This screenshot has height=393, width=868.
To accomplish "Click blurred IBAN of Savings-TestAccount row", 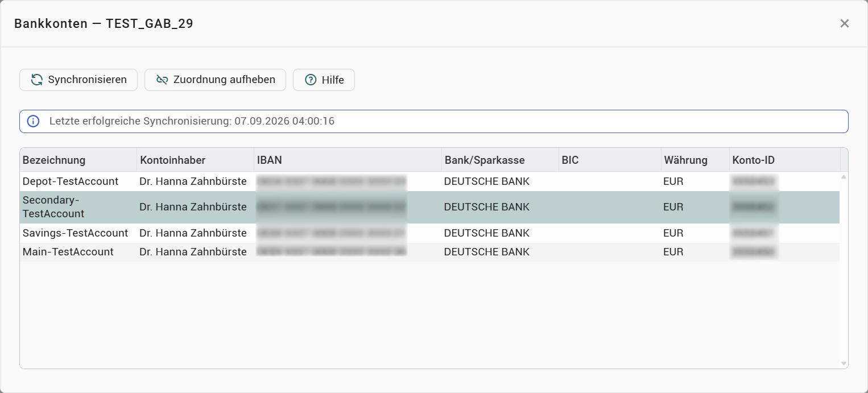I will pos(331,233).
